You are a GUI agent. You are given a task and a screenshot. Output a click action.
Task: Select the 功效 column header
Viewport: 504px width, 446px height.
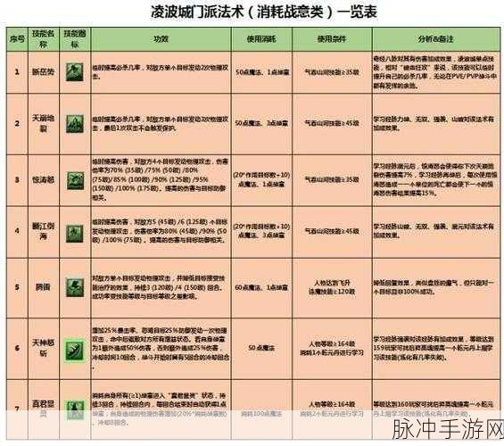(x=161, y=39)
